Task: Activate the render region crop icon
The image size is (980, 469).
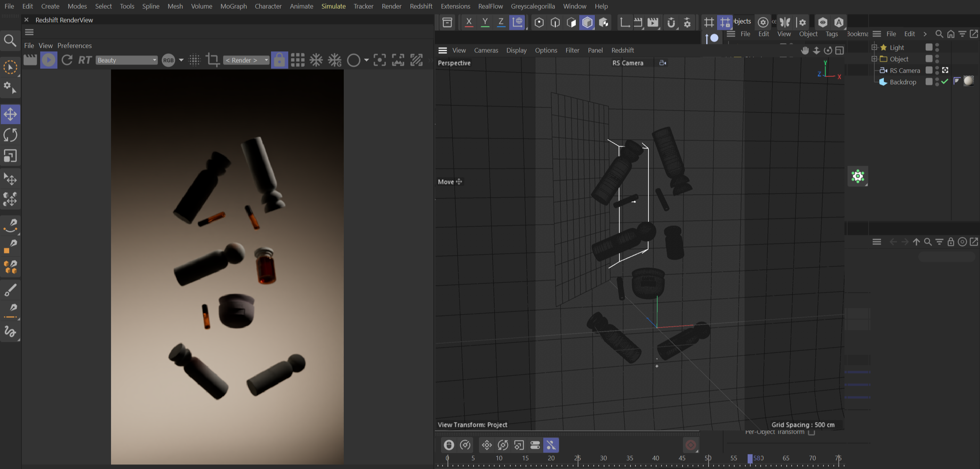Action: tap(212, 60)
